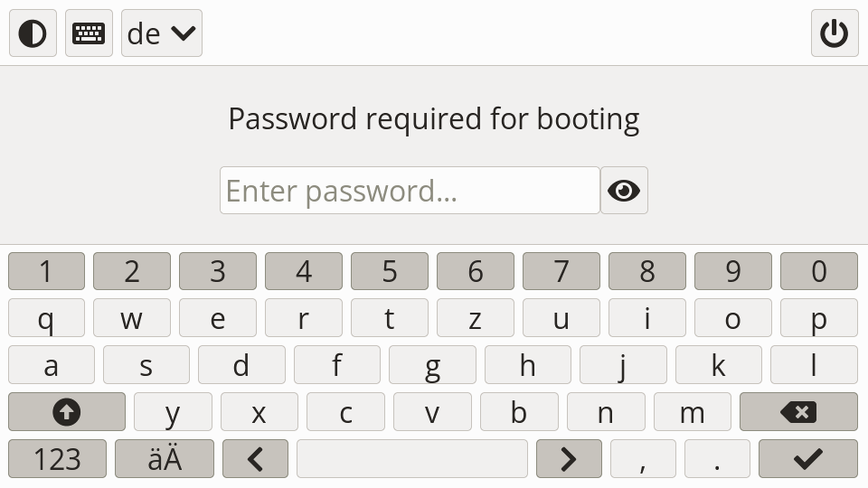
Task: Hide the on-screen keyboard via keyboard icon
Action: [89, 33]
